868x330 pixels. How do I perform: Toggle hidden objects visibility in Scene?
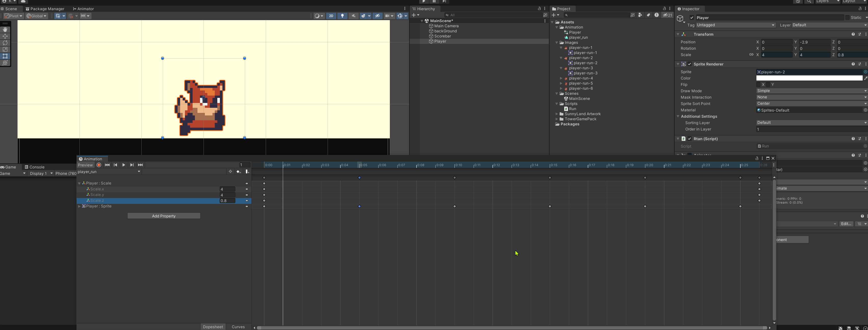tap(377, 16)
